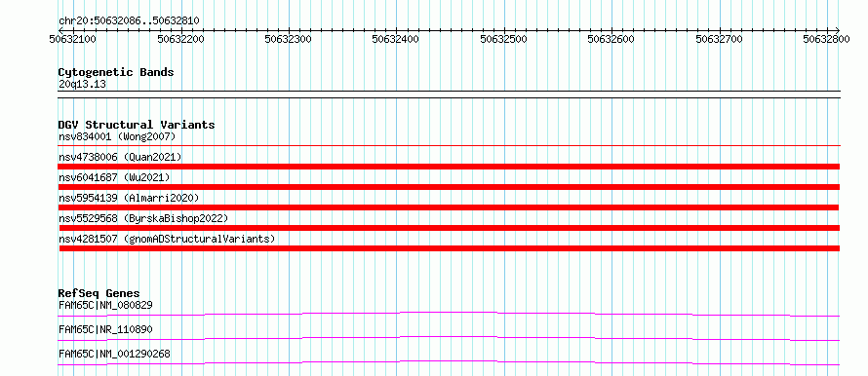Click the ruler tick labeled 50632400
Image resolution: width=868 pixels, height=376 pixels.
pos(395,39)
